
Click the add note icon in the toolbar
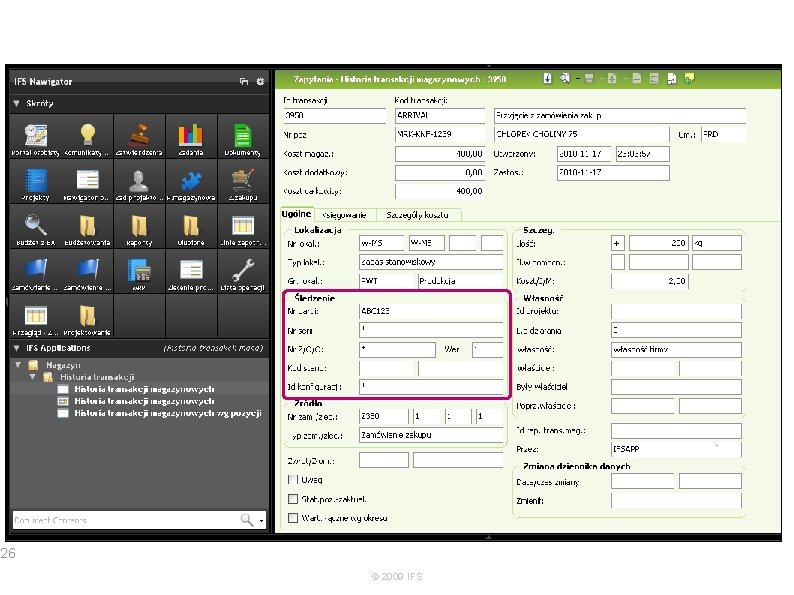[x=689, y=78]
